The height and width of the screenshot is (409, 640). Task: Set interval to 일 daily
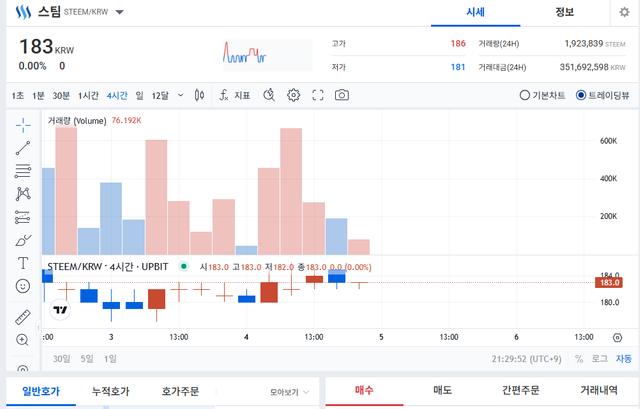coord(140,96)
